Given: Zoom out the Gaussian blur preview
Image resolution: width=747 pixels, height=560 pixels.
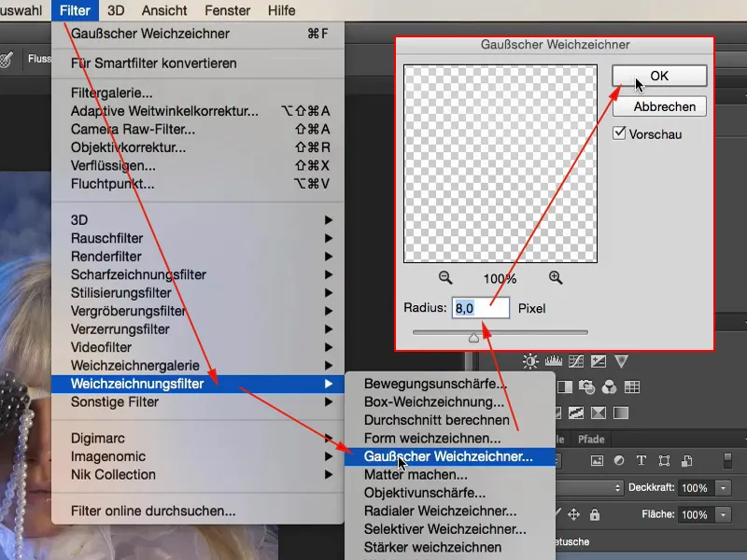Looking at the screenshot, I should 445,277.
